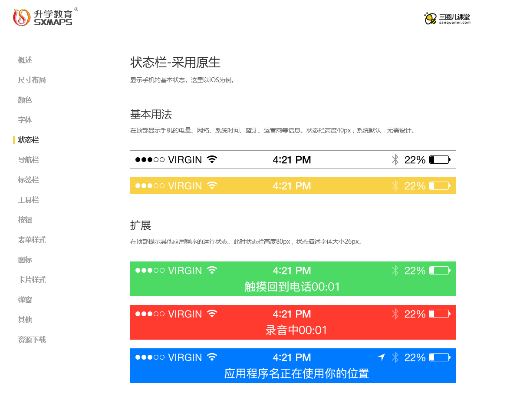Click the Wi-Fi icon in white status bar
The width and height of the screenshot is (520, 420).
212,159
